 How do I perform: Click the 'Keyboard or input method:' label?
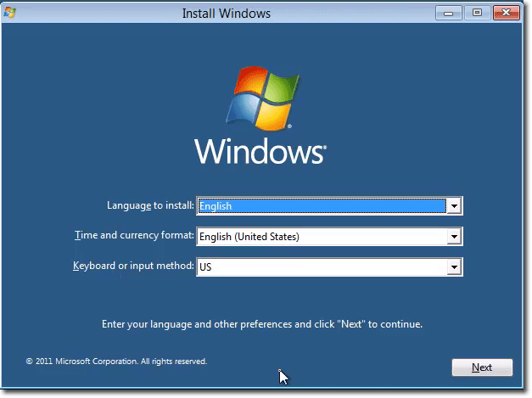133,266
